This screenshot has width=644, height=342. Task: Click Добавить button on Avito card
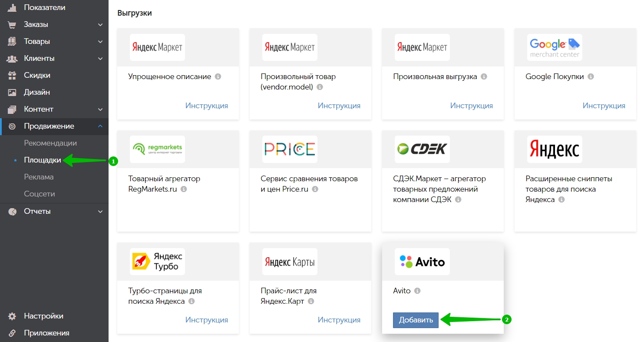point(416,320)
